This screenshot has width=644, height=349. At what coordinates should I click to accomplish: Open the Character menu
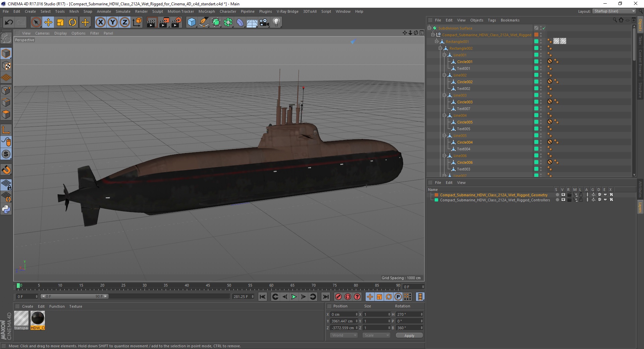click(x=228, y=11)
